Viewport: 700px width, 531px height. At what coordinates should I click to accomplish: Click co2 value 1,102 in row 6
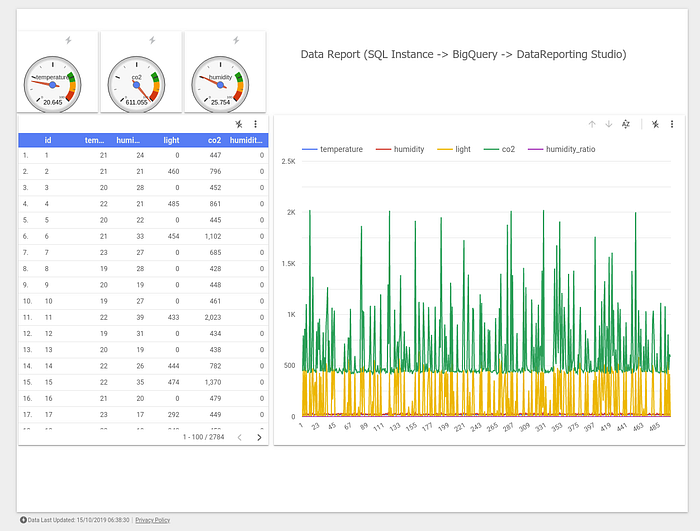[x=213, y=236]
